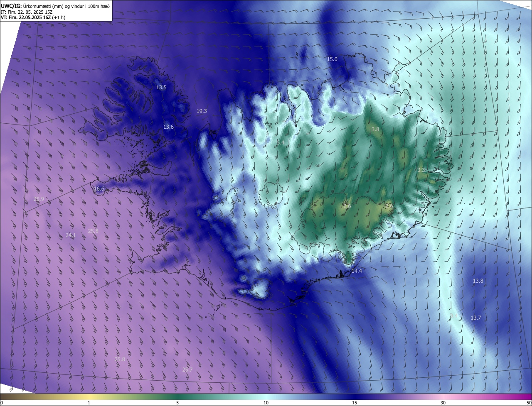Click the 24.1 value label
This screenshot has height=406, width=532.
[x=71, y=235]
